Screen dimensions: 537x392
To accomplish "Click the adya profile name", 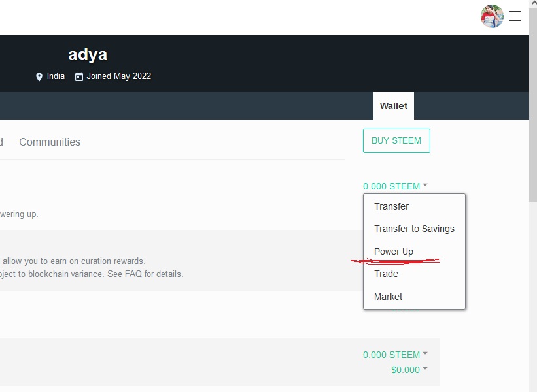I will pyautogui.click(x=88, y=54).
